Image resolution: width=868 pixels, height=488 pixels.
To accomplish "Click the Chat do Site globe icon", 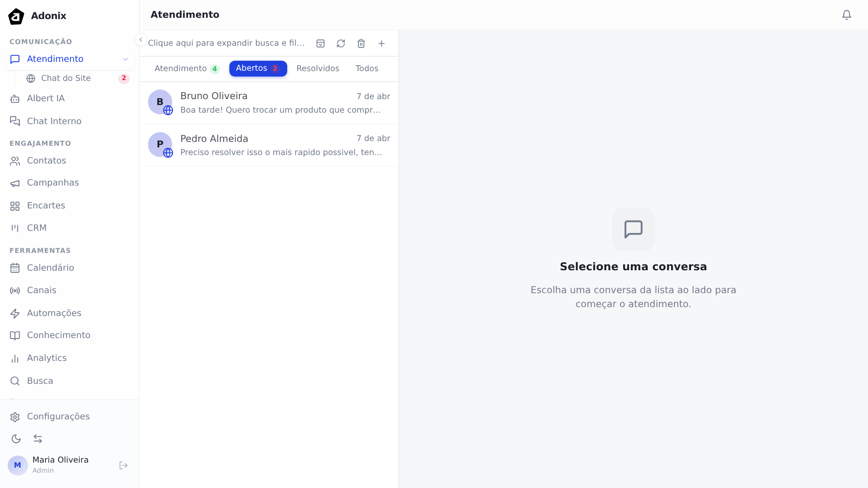I will (x=31, y=78).
